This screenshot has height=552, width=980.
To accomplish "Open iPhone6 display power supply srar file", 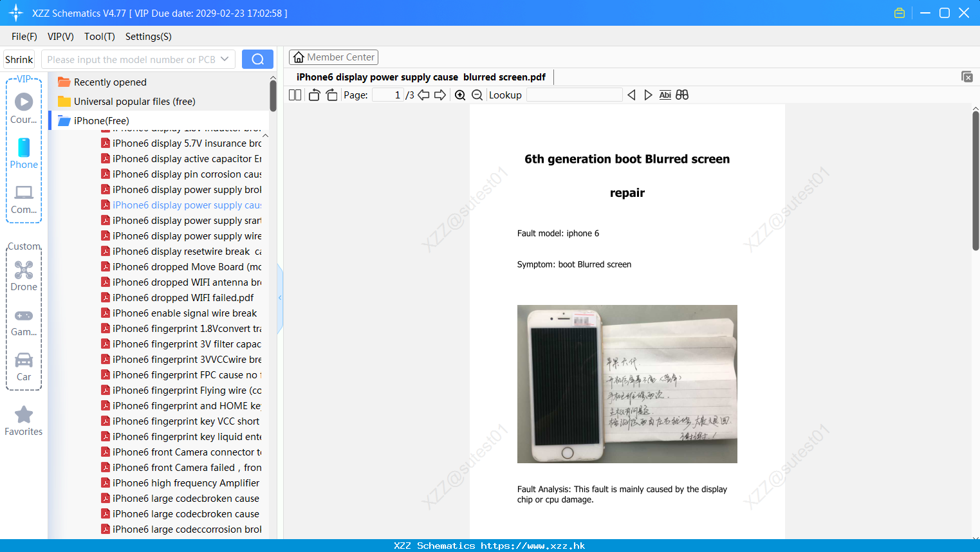I will [x=181, y=220].
